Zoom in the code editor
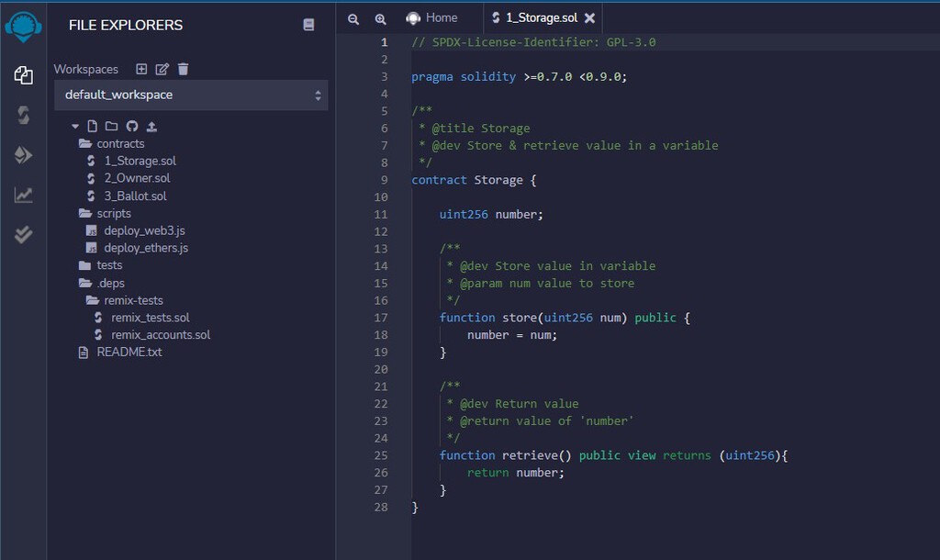The height and width of the screenshot is (560, 940). click(x=380, y=17)
